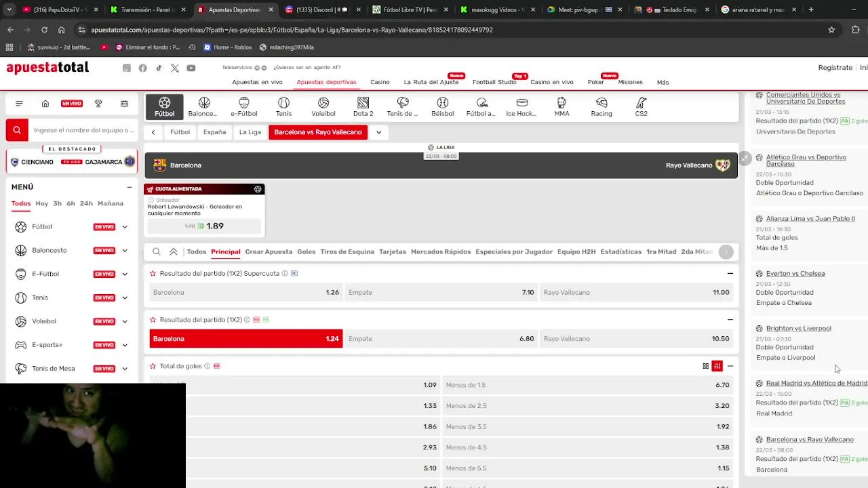Filter time by 24h
Viewport: 868px width, 488px height.
[86, 203]
